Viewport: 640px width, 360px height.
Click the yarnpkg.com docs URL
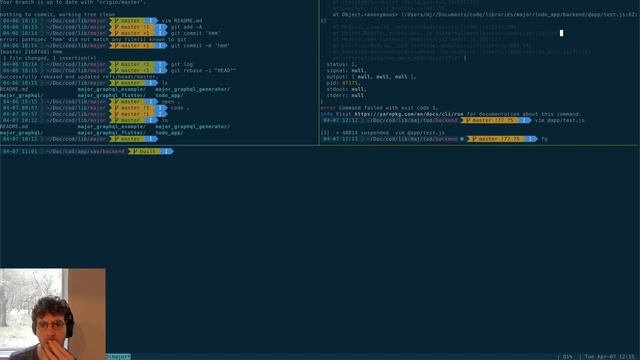(409, 114)
